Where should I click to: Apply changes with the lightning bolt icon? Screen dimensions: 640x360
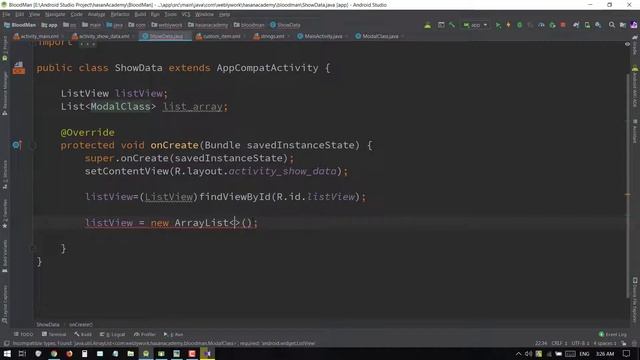509,25
